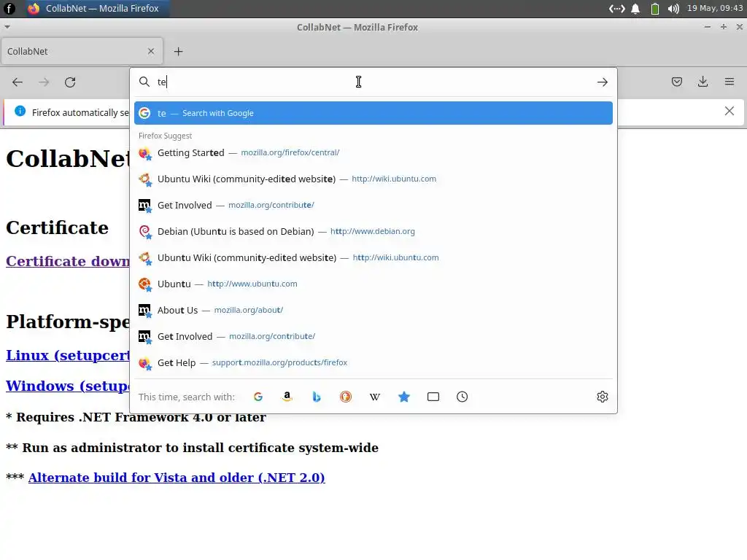Screen dimensions: 747x560
Task: Open the Downloads panel
Action: point(703,82)
